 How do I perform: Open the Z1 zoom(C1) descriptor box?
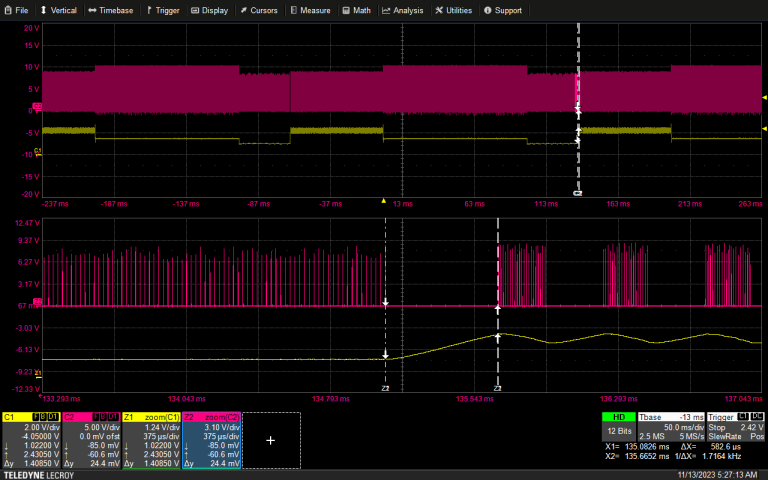(x=151, y=440)
